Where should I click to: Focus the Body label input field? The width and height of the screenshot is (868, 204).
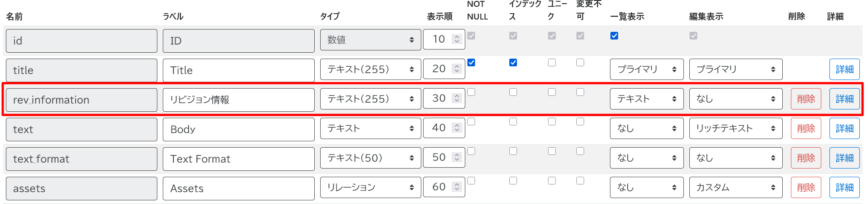(x=238, y=129)
